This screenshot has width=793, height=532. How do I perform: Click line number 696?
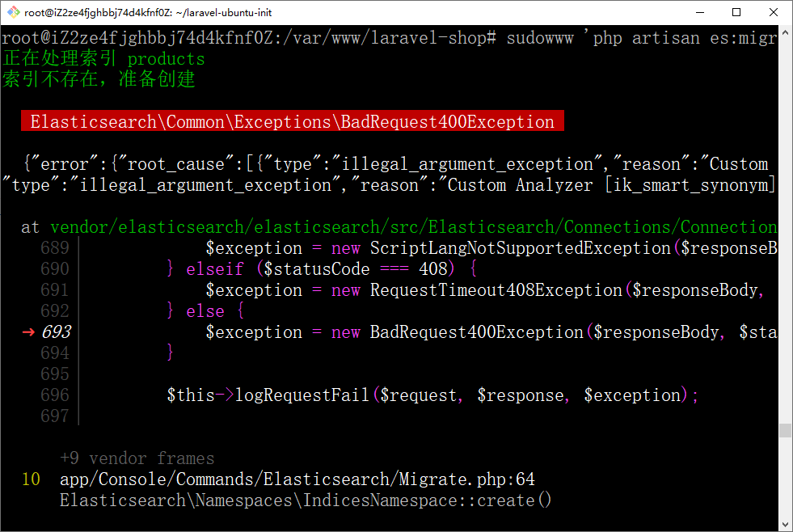[x=55, y=395]
